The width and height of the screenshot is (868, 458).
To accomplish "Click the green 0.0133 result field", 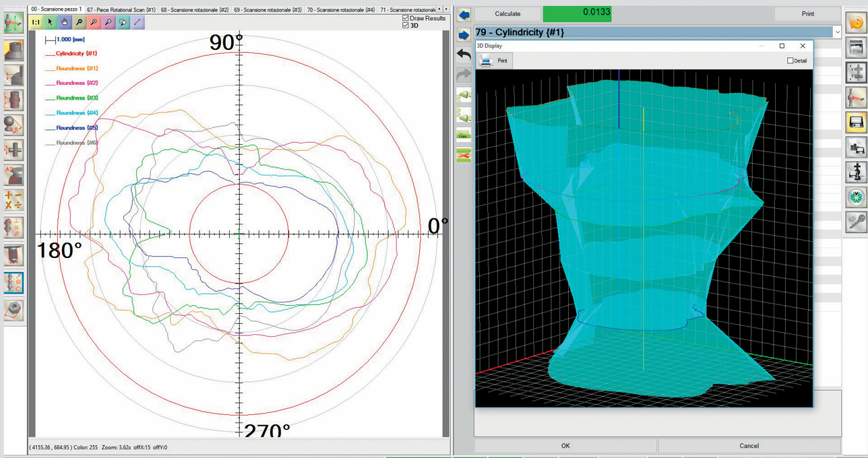I will (577, 13).
